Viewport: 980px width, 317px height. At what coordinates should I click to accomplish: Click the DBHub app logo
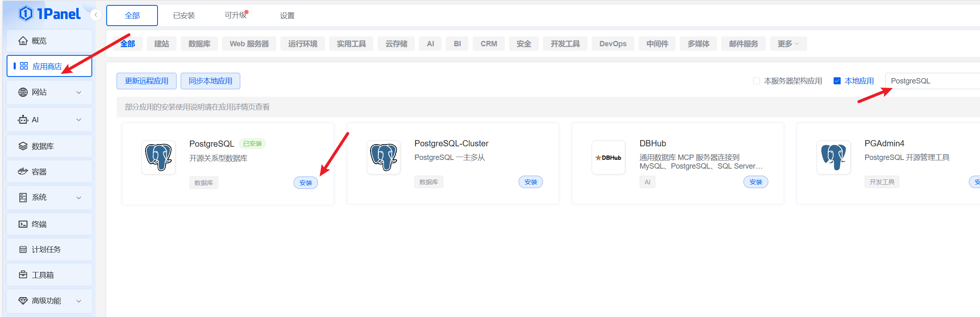[608, 157]
